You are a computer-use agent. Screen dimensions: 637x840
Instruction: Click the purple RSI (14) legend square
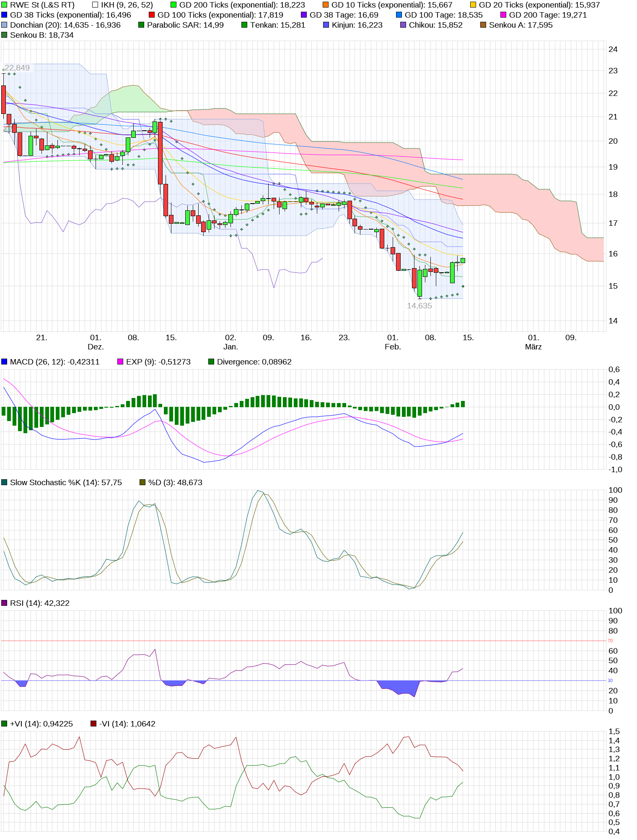4,603
